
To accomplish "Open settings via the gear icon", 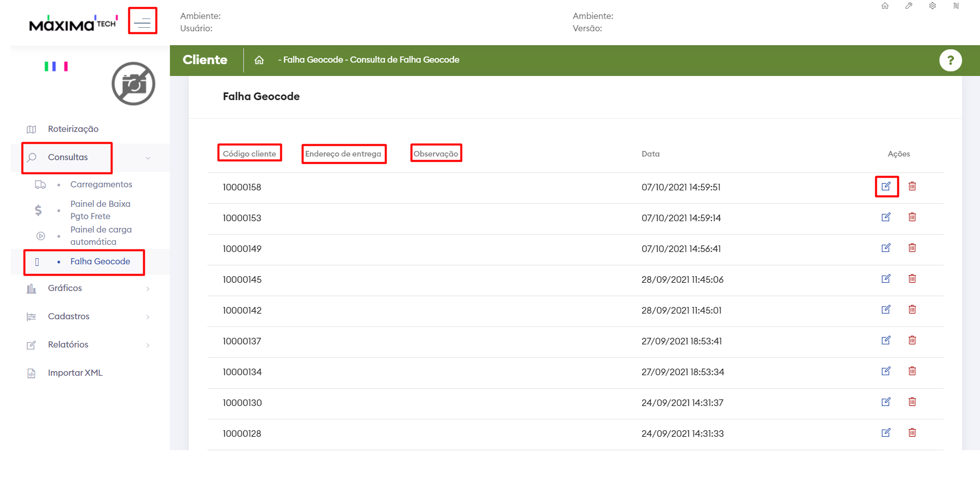I will [x=932, y=6].
